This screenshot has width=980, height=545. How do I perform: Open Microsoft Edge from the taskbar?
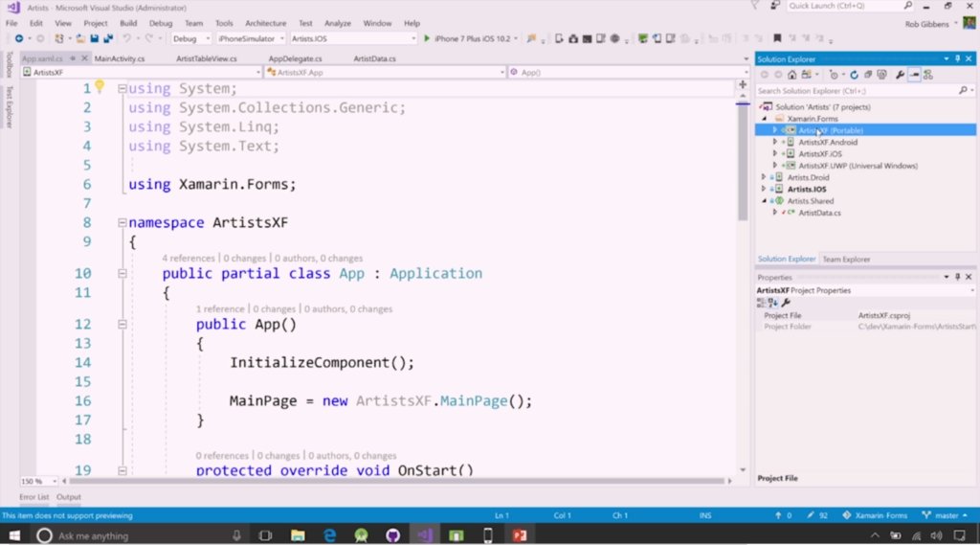pyautogui.click(x=329, y=535)
